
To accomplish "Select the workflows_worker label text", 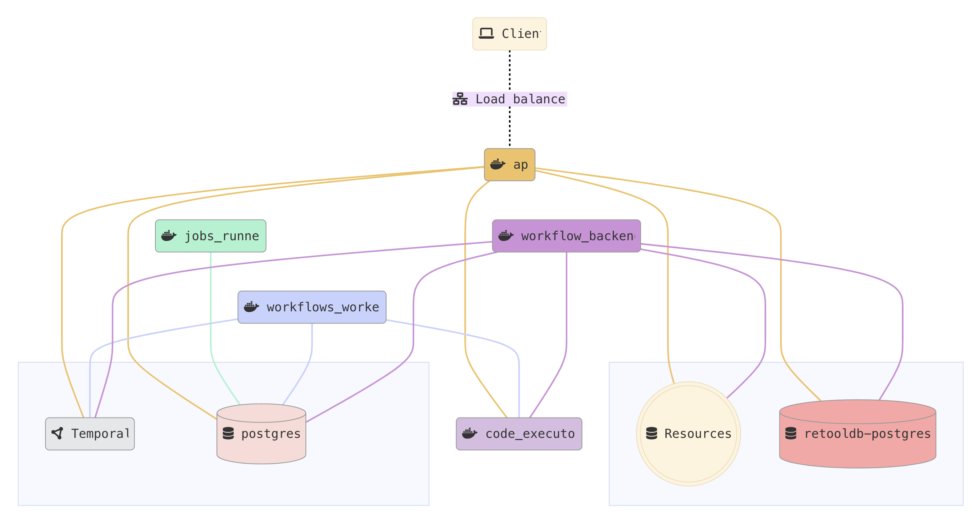I will click(323, 307).
